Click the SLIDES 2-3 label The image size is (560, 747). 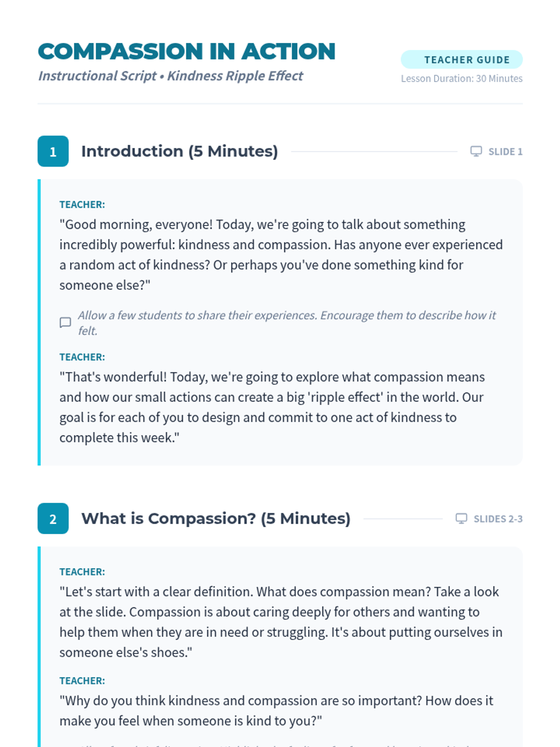[x=498, y=519]
